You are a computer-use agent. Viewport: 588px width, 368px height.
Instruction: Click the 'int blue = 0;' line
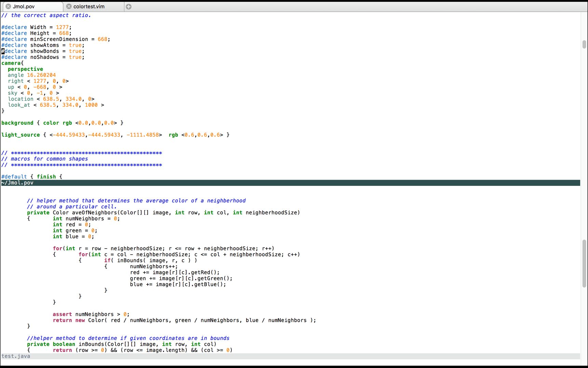click(73, 237)
